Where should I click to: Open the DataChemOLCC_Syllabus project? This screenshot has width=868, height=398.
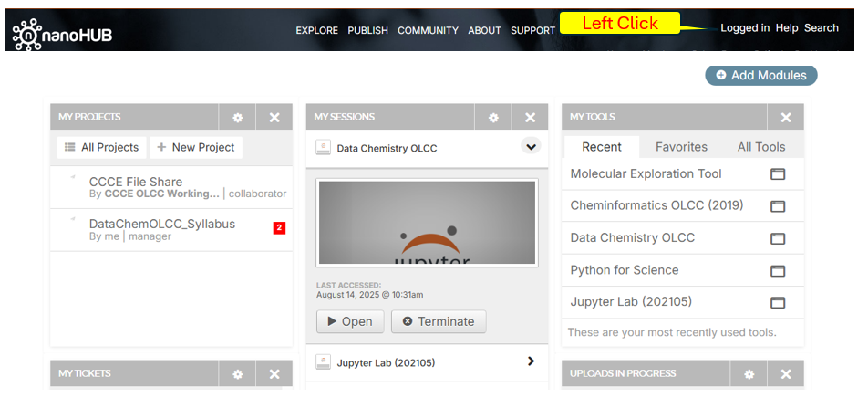[x=162, y=224]
